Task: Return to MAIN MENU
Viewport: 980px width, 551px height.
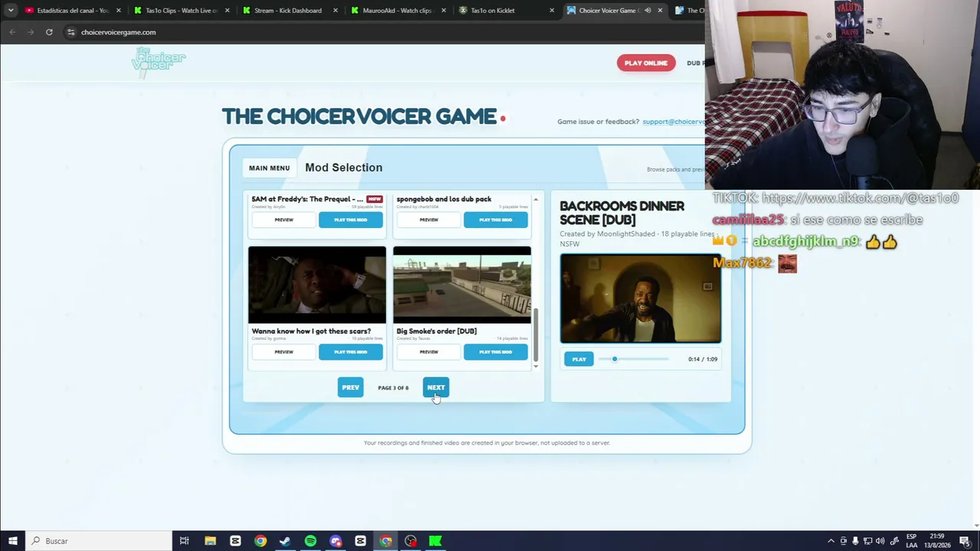Action: [269, 168]
